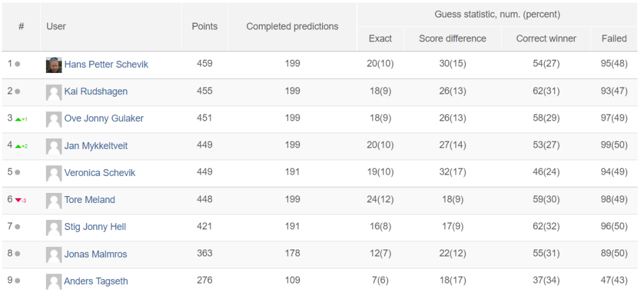This screenshot has height=296, width=644.
Task: Click the green up arrow beside rank 3
Action: click(18, 119)
